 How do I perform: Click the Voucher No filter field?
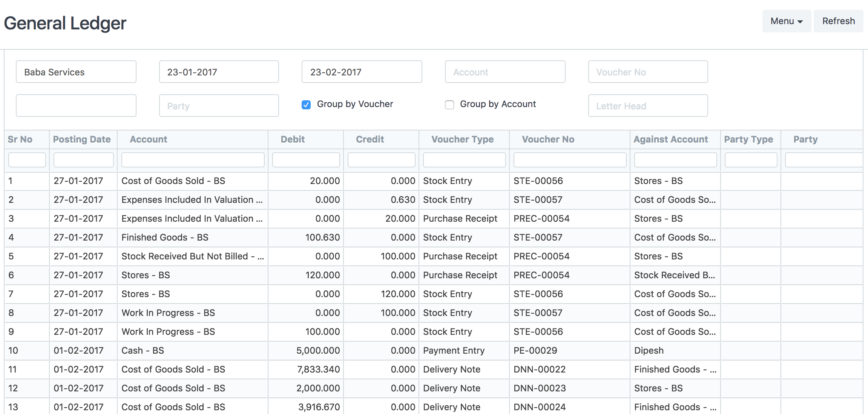(x=647, y=72)
